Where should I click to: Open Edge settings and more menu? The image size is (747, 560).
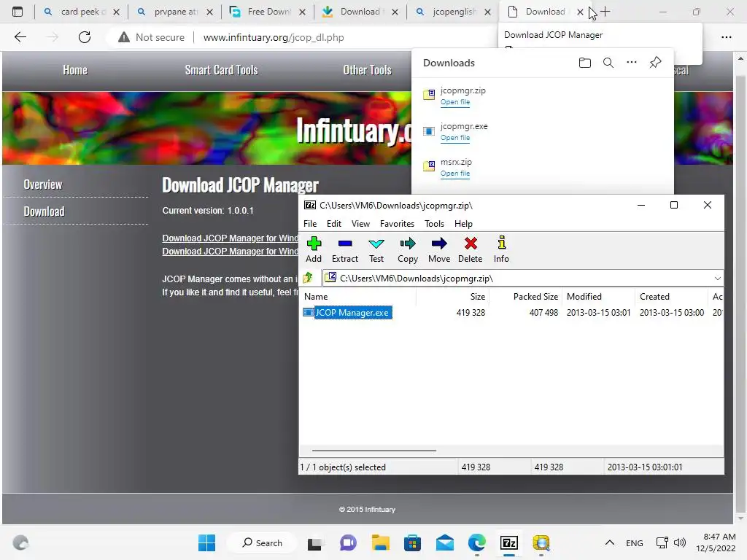pos(727,37)
